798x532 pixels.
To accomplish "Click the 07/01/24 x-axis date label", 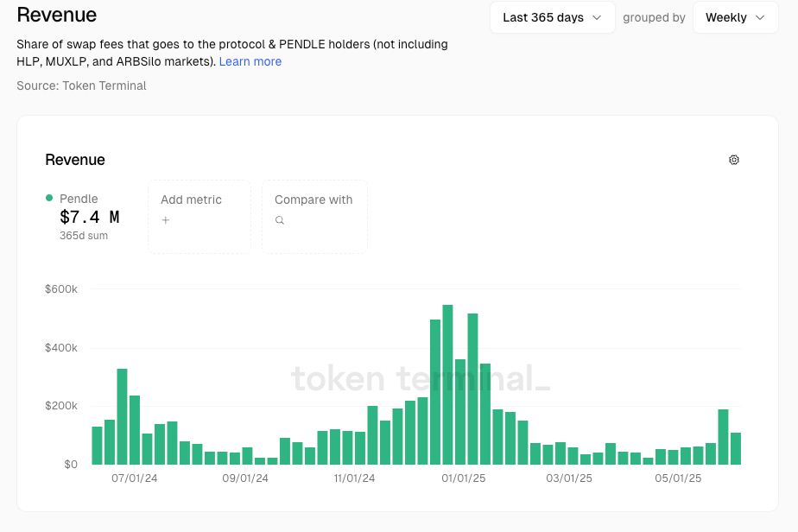I will tap(135, 478).
